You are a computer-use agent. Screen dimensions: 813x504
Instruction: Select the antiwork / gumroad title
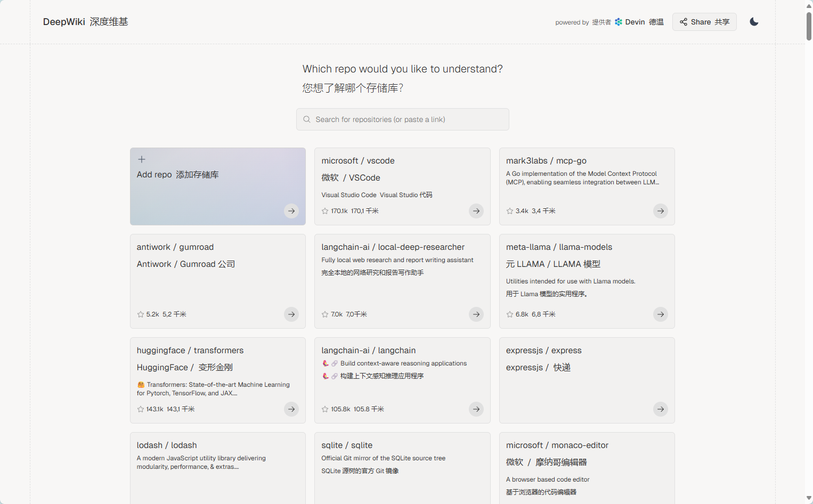(175, 247)
